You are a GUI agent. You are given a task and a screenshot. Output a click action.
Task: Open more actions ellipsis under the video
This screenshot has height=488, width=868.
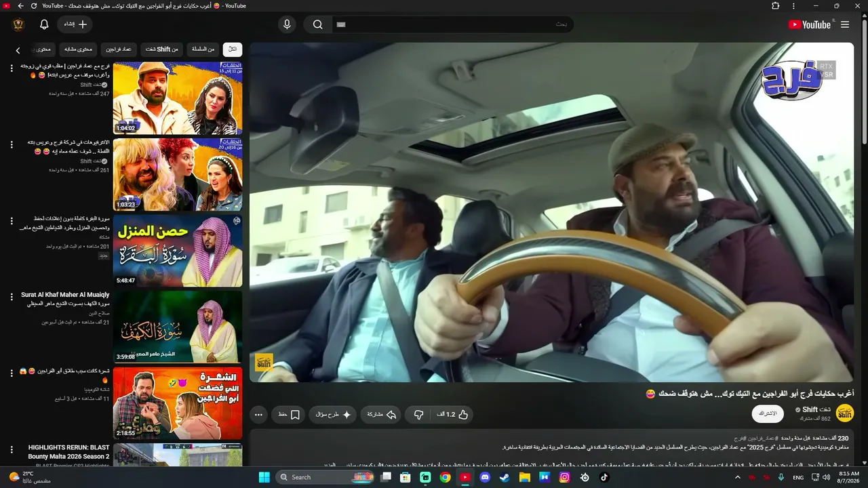pos(258,414)
